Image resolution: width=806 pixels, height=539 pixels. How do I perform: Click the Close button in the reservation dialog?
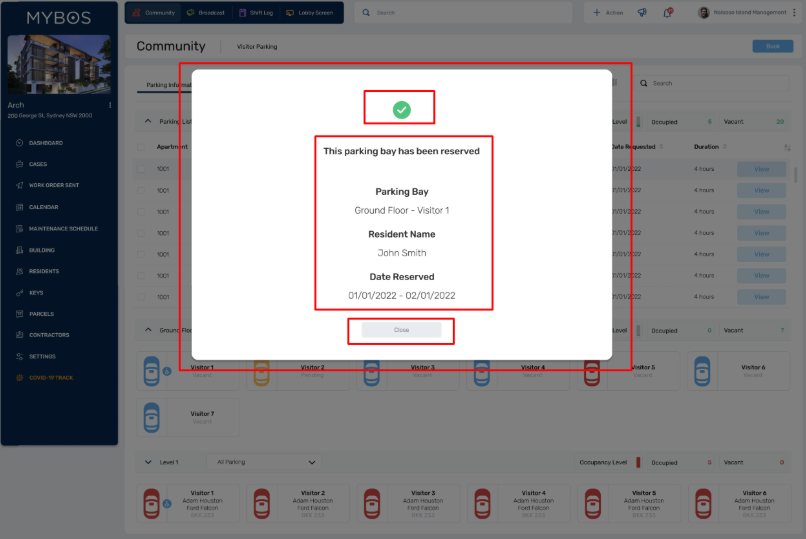(401, 330)
